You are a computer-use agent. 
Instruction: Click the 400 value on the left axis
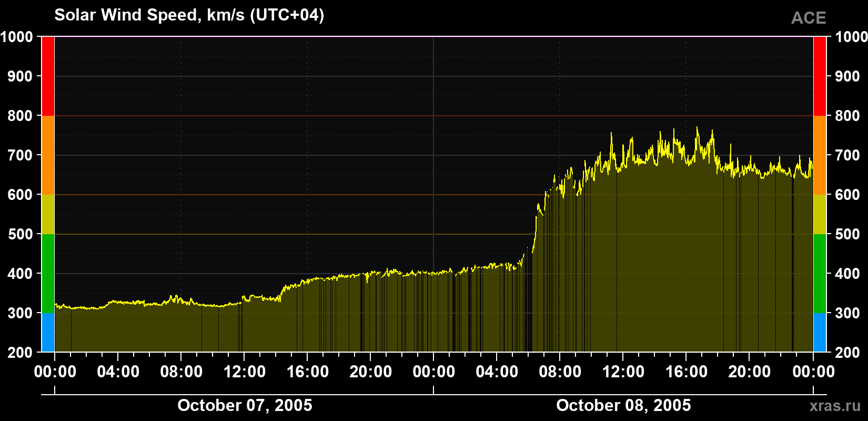pyautogui.click(x=21, y=274)
